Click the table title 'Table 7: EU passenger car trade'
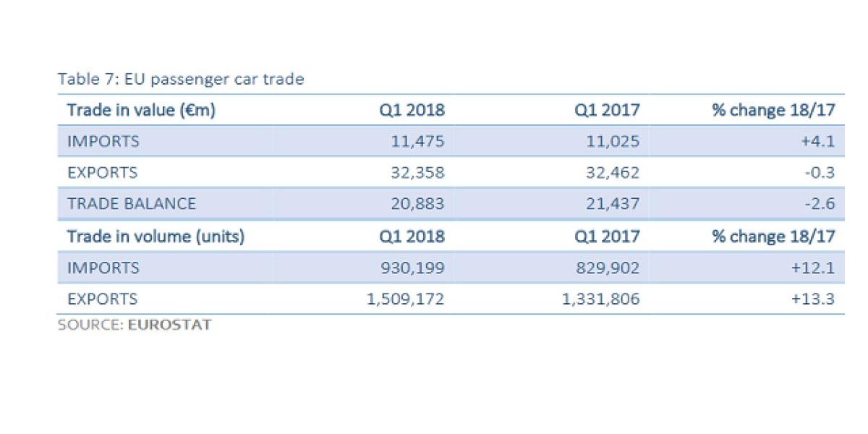Screen dimensions: 868x434 point(181,79)
